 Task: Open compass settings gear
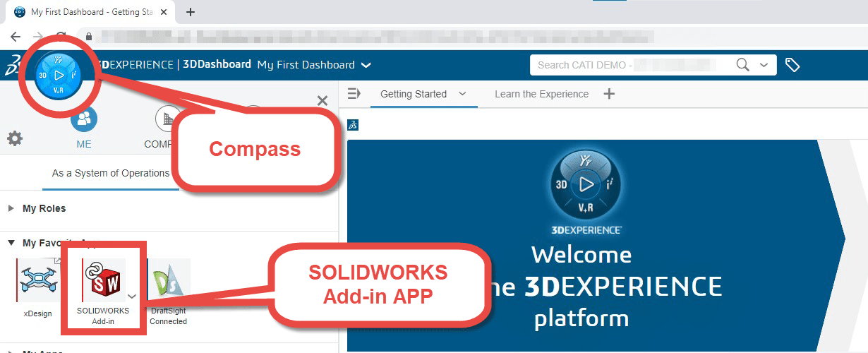[15, 138]
